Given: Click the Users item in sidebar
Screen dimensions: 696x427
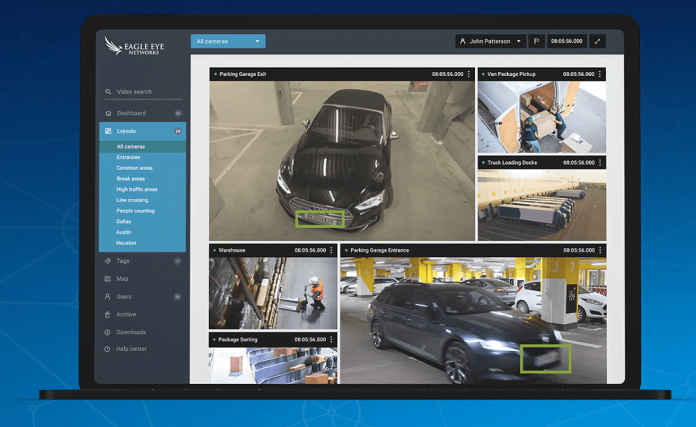Looking at the screenshot, I should pos(123,297).
